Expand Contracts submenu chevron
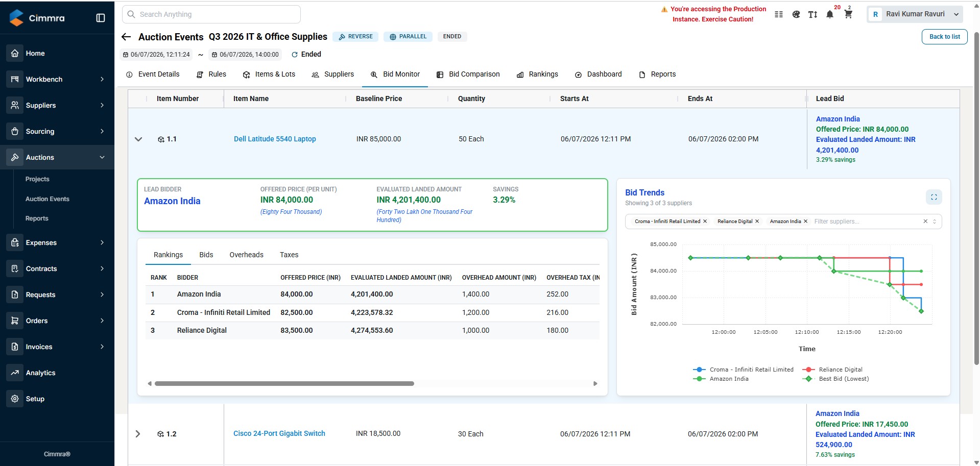Image resolution: width=980 pixels, height=466 pixels. tap(102, 268)
